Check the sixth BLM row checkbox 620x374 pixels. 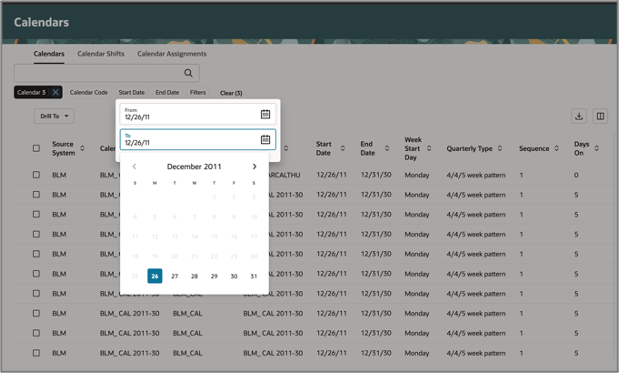[x=36, y=274]
